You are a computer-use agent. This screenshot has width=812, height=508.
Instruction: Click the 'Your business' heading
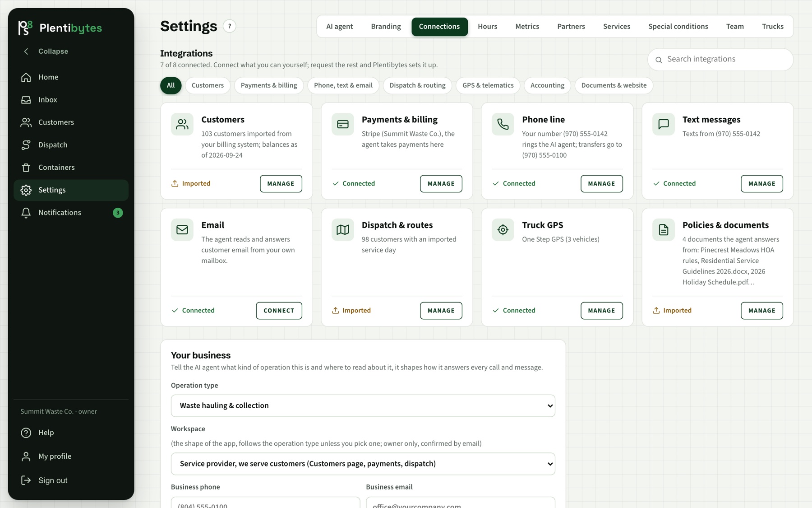click(201, 355)
